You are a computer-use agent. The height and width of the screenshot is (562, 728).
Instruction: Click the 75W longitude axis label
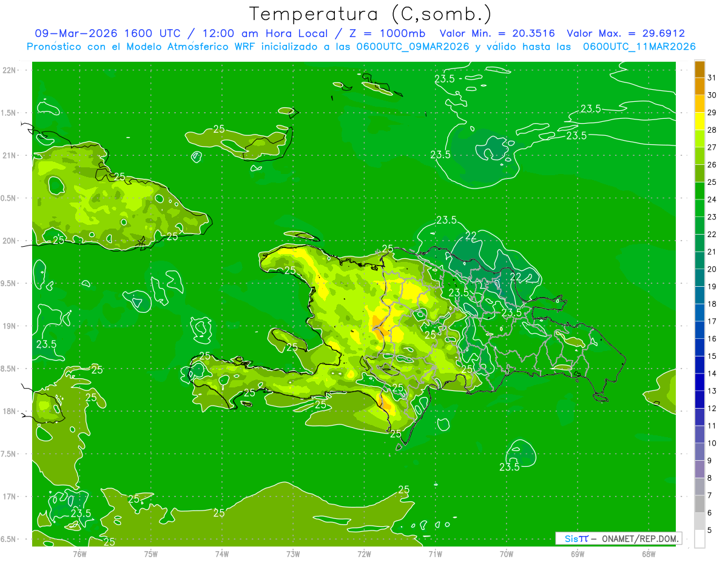point(151,554)
